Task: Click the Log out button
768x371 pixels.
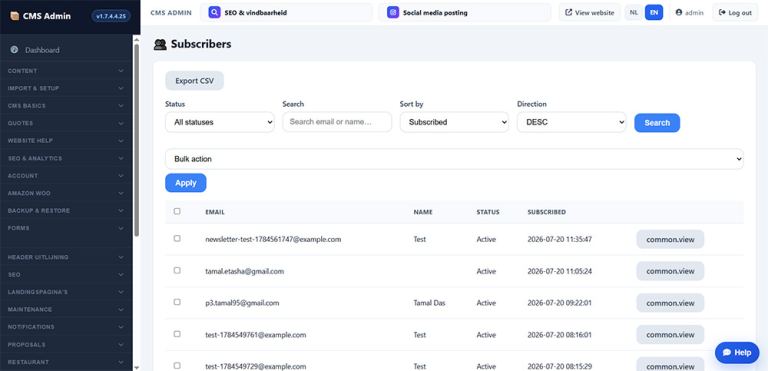Action: (735, 13)
